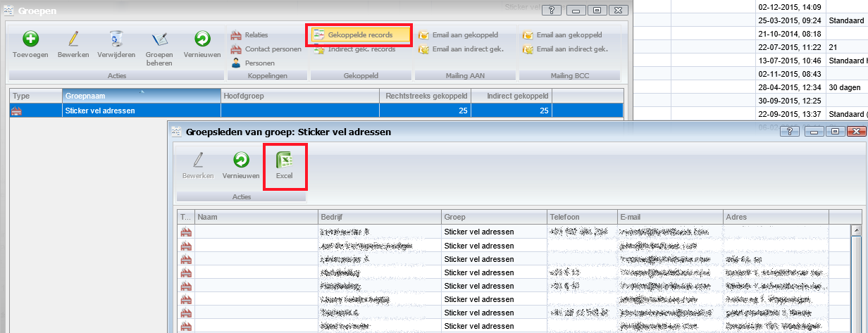Sort members by Bedrijf column header
Image resolution: width=868 pixels, height=333 pixels.
point(379,217)
